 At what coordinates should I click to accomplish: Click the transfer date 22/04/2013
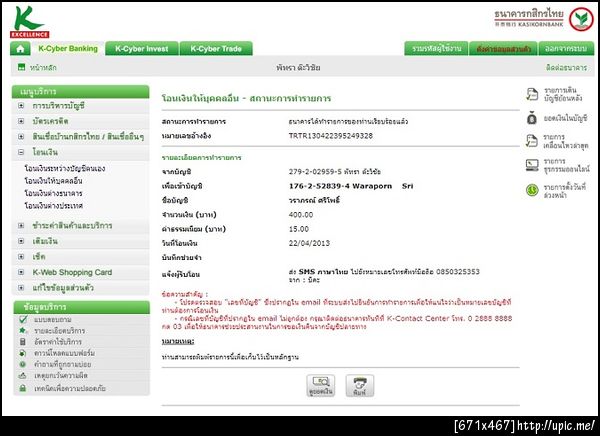coord(309,243)
